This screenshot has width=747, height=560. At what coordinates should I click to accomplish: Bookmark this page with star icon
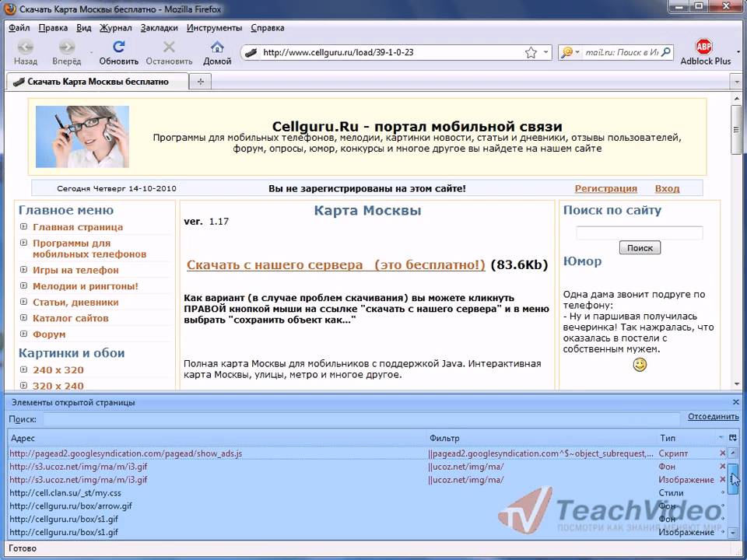(531, 52)
